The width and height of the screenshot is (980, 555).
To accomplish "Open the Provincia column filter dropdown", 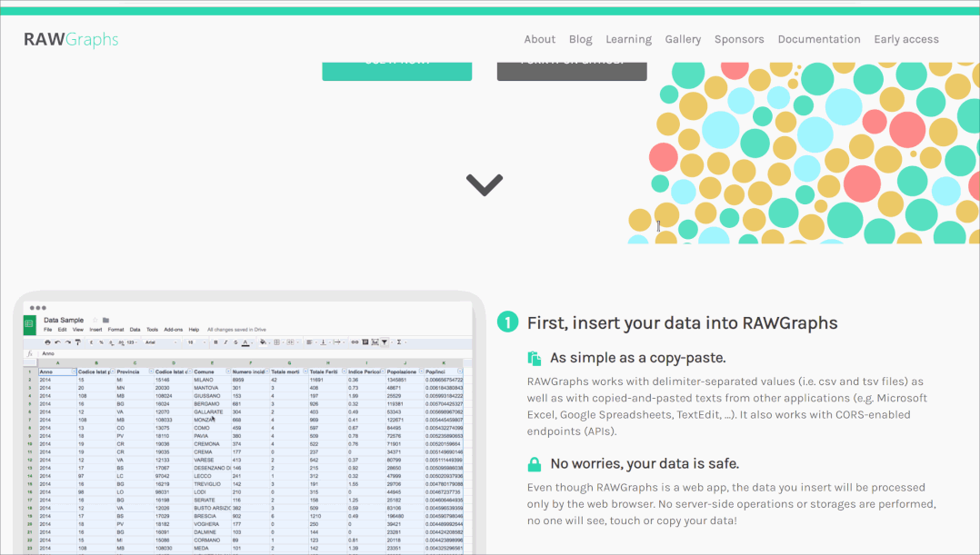I will point(151,372).
